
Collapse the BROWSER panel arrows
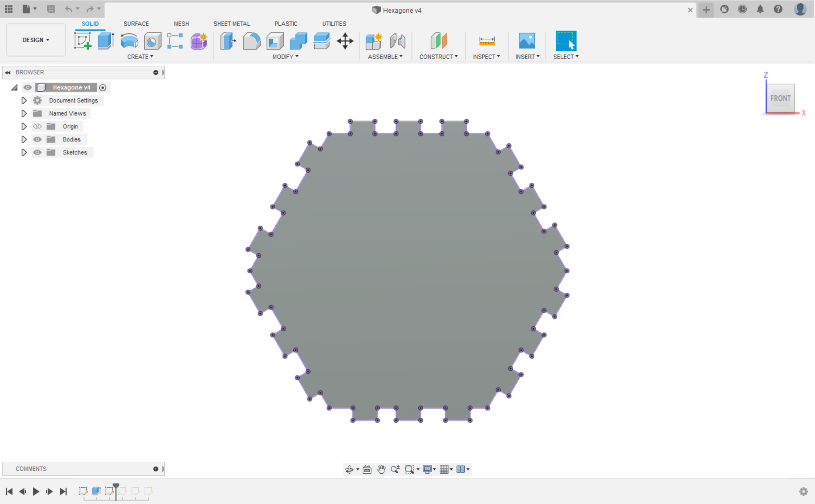[8, 72]
